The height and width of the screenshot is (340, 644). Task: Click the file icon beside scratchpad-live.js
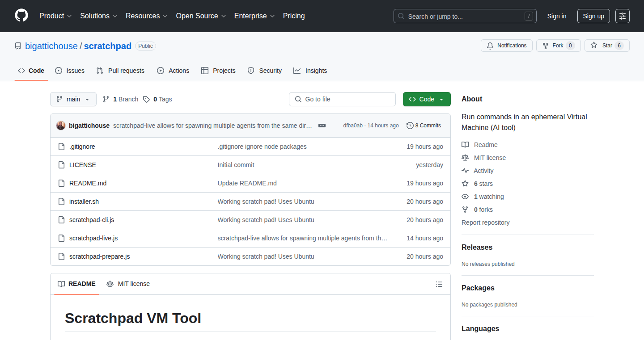62,238
